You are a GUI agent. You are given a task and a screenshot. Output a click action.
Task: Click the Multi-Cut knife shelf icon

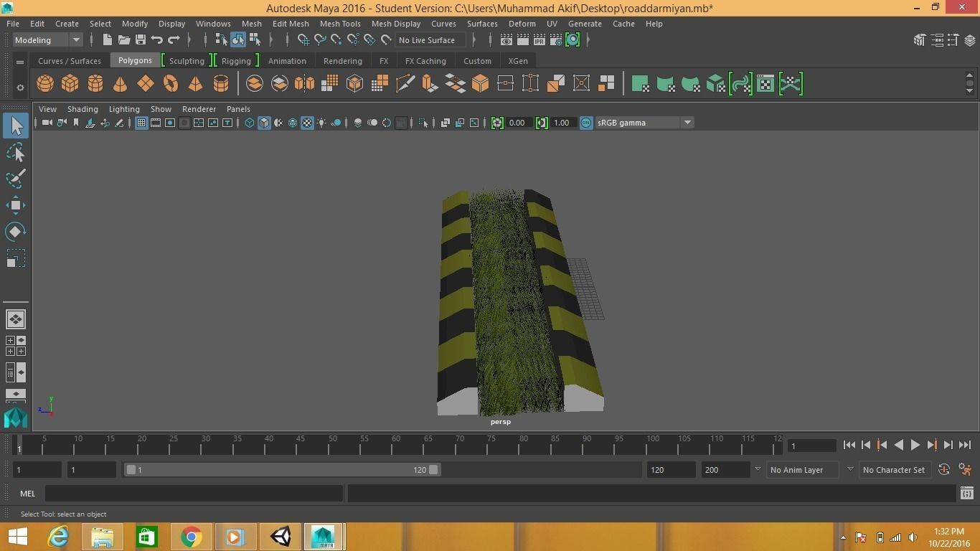pos(405,84)
